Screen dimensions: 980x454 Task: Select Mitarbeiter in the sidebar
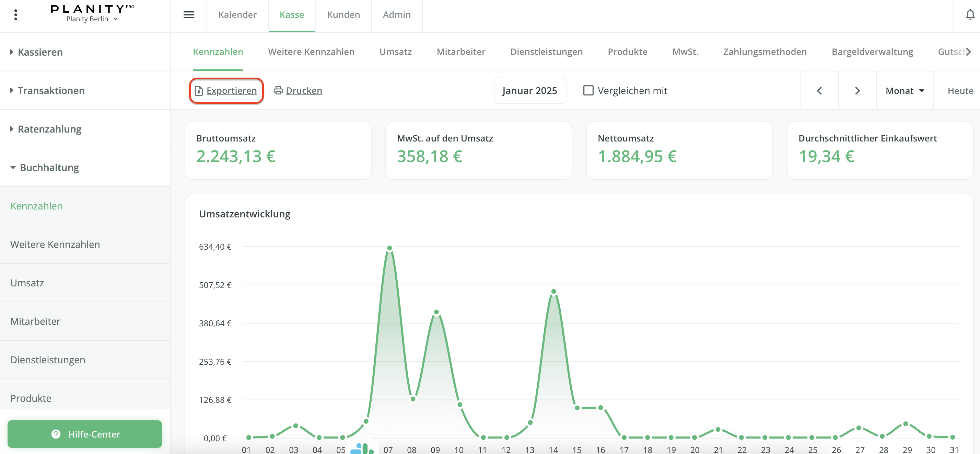pos(85,321)
